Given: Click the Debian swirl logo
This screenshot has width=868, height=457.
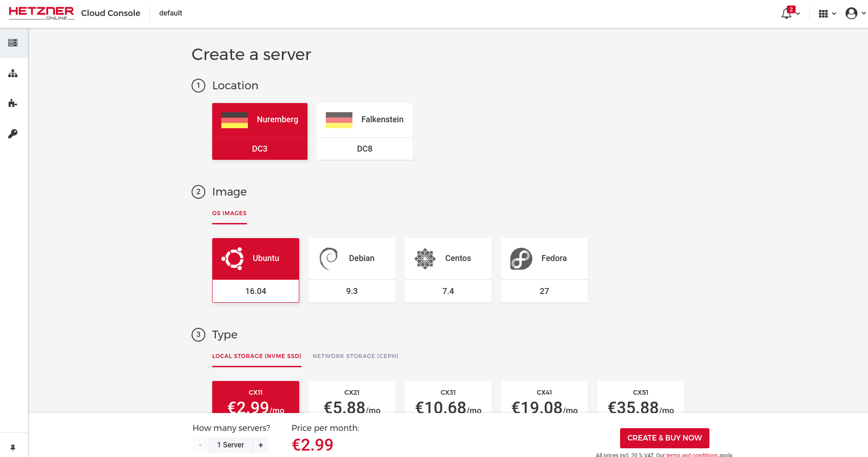Looking at the screenshot, I should pyautogui.click(x=329, y=258).
